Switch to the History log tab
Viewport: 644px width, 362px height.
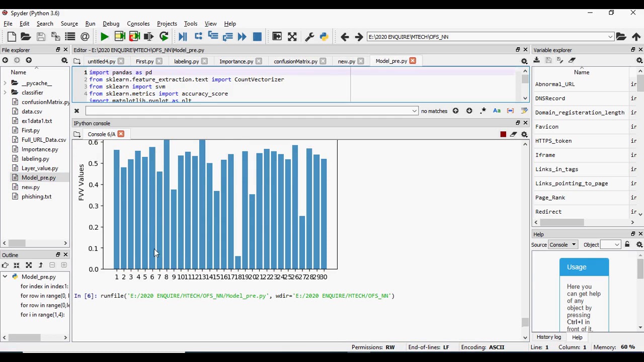coord(548,337)
